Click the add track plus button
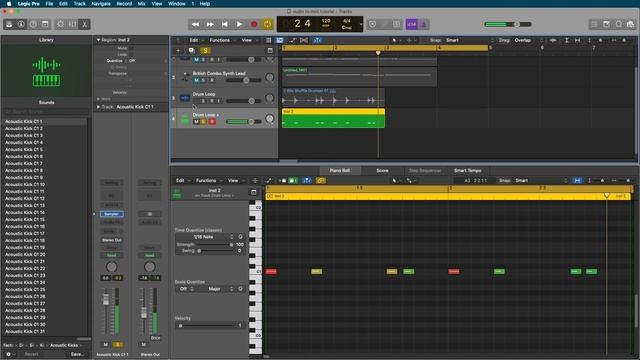640x360 pixels. pos(178,51)
